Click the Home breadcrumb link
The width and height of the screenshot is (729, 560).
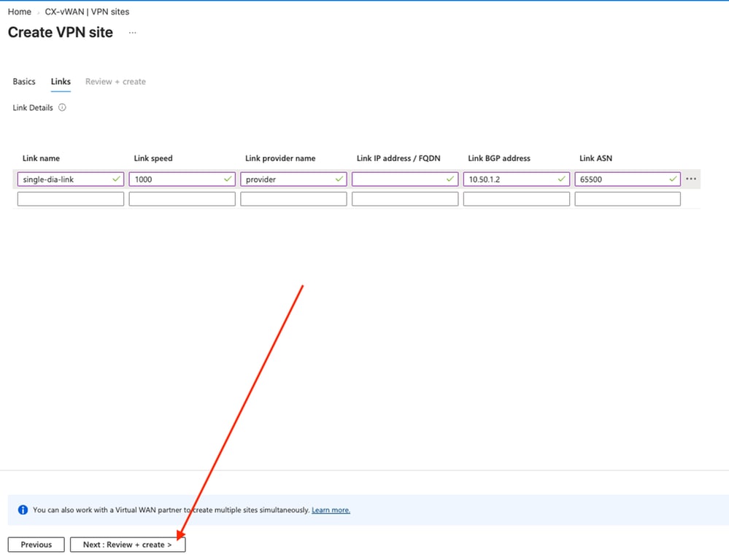pyautogui.click(x=20, y=12)
